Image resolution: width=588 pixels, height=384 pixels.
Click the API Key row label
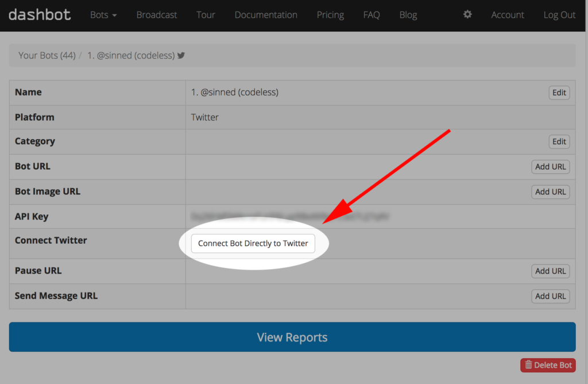(x=32, y=217)
